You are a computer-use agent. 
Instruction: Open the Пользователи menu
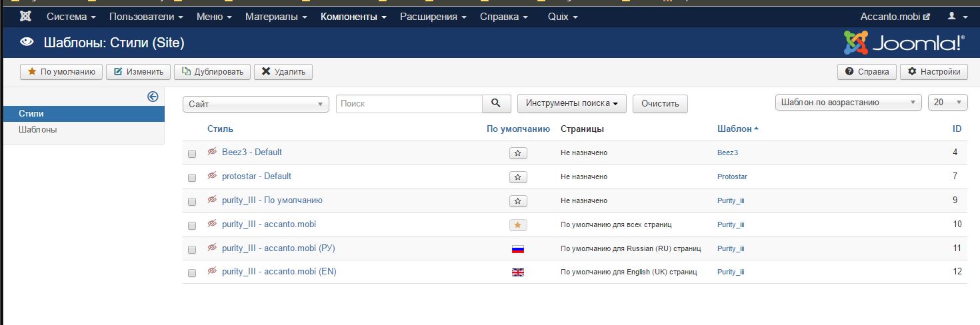[x=146, y=16]
